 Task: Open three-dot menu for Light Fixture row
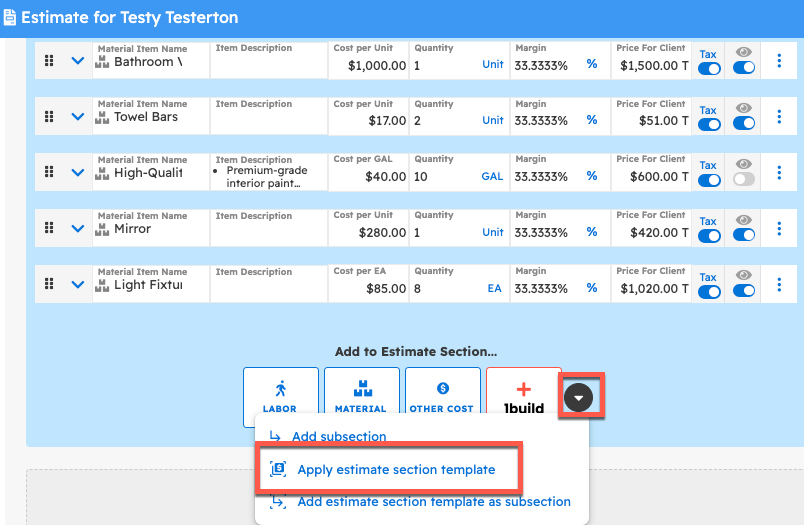tap(779, 285)
